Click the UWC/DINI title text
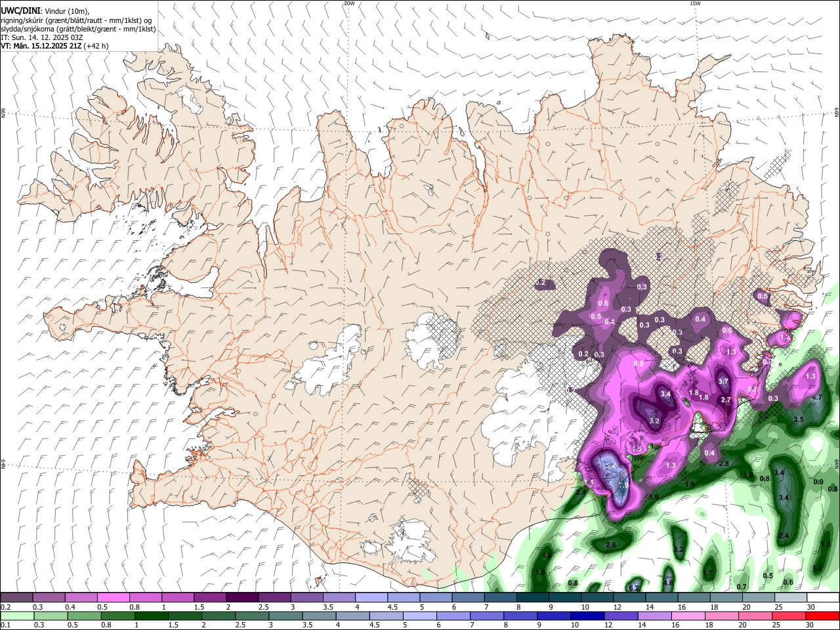The image size is (840, 630). [21, 10]
